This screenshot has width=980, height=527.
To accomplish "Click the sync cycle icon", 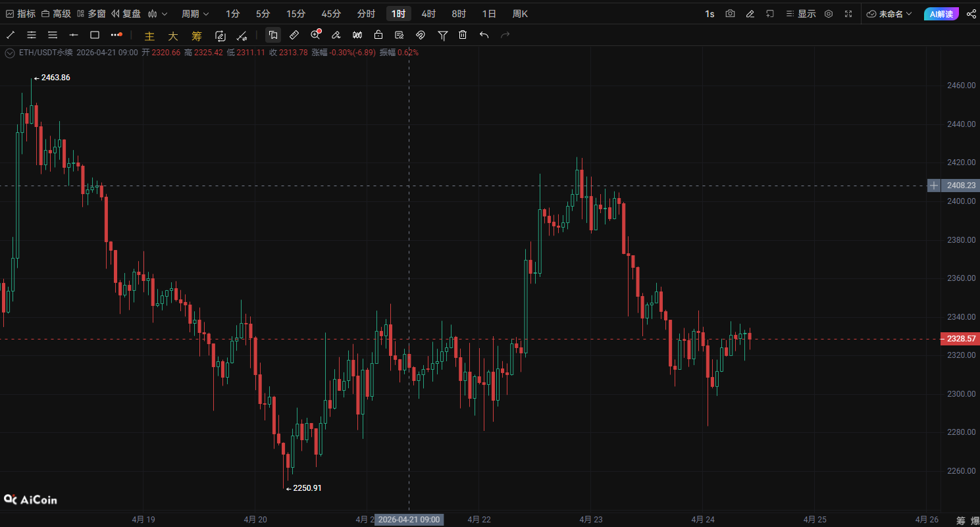I will [220, 36].
